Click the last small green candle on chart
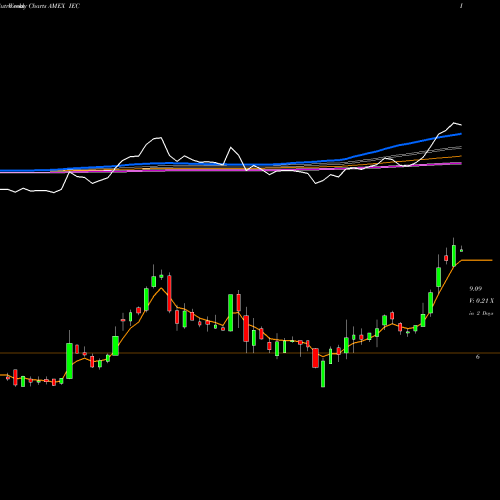 pyautogui.click(x=462, y=250)
